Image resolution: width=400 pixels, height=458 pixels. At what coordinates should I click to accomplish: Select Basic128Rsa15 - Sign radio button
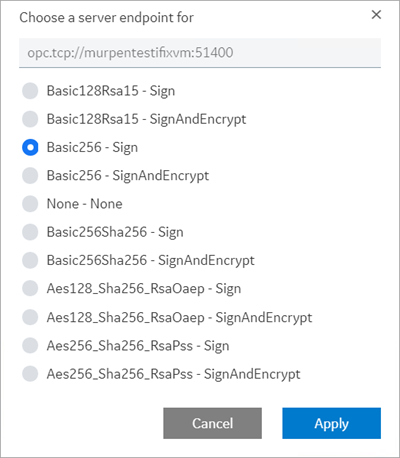(x=30, y=91)
